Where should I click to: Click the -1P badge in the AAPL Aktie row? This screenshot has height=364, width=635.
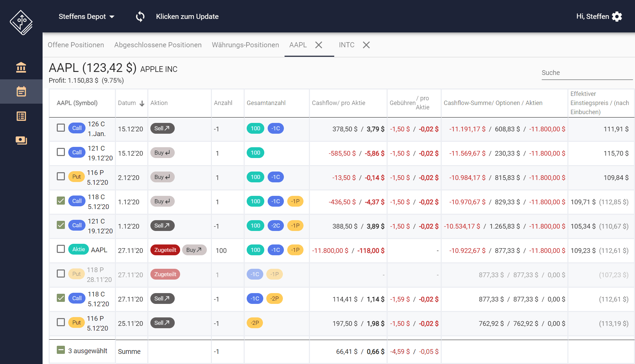coord(295,250)
